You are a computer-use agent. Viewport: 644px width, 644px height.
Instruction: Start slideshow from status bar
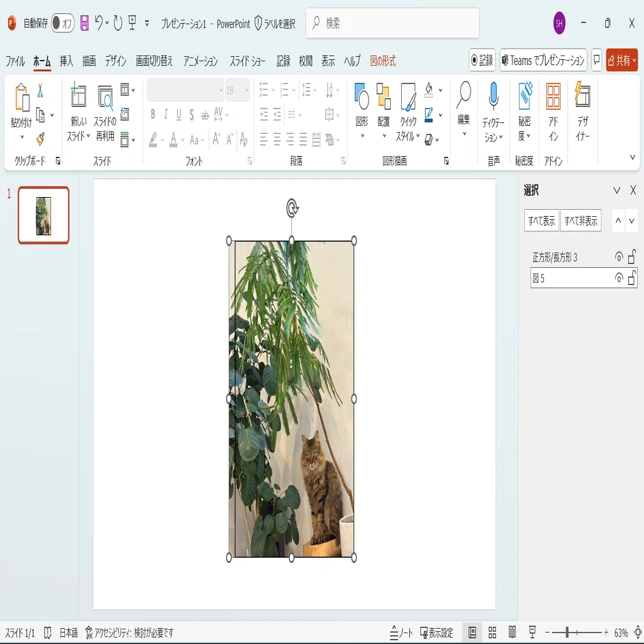click(x=532, y=633)
